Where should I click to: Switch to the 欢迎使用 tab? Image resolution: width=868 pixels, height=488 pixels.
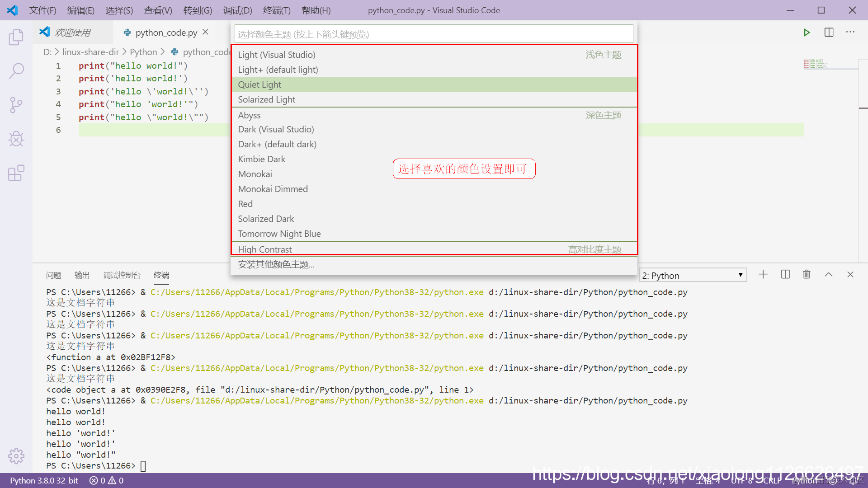click(x=73, y=33)
